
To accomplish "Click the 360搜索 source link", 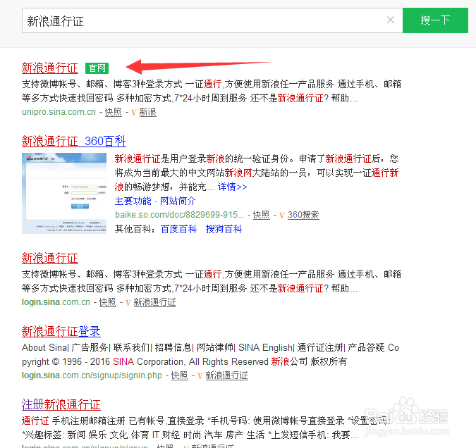I will click(303, 215).
